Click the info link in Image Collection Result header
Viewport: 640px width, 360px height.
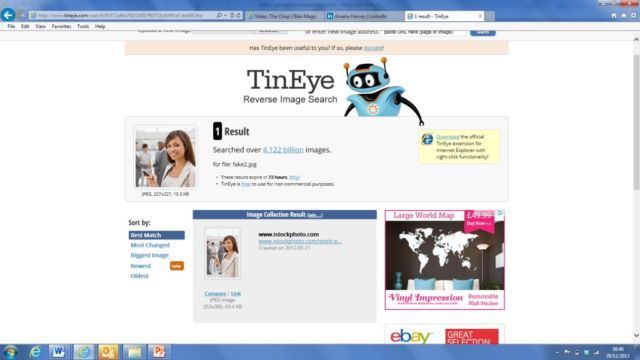[314, 215]
